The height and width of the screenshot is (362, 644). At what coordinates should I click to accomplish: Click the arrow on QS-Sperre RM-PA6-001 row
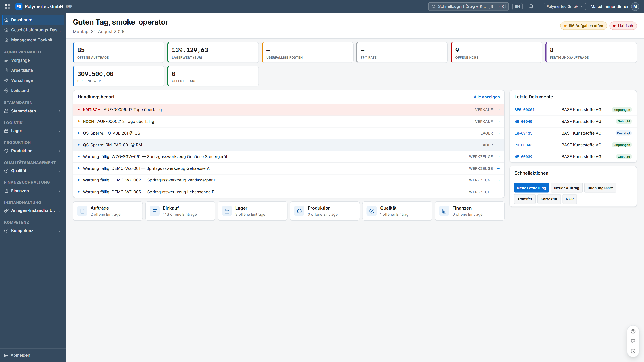498,145
